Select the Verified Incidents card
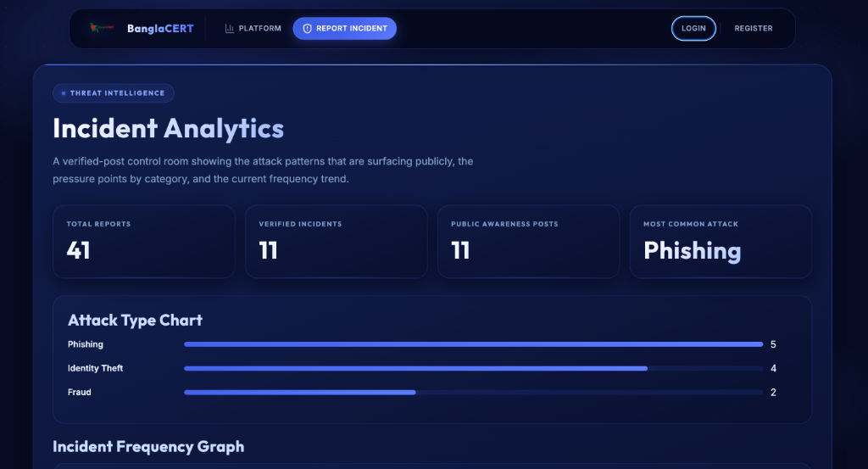Screen dimensions: 868x469 coord(336,242)
